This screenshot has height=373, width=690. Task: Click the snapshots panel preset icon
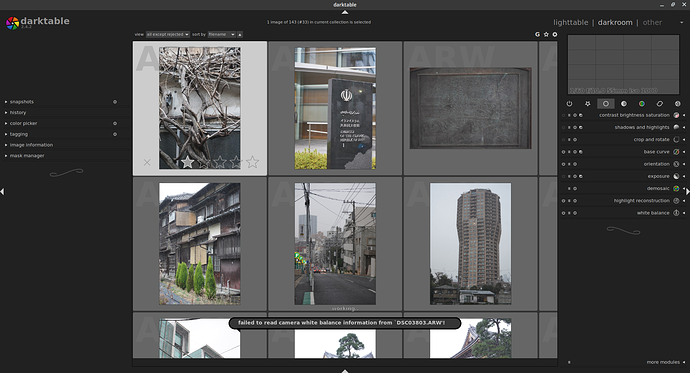[115, 102]
